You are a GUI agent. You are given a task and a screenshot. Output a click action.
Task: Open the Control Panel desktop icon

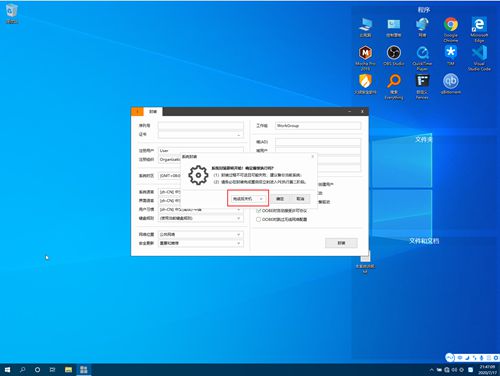[x=394, y=27]
